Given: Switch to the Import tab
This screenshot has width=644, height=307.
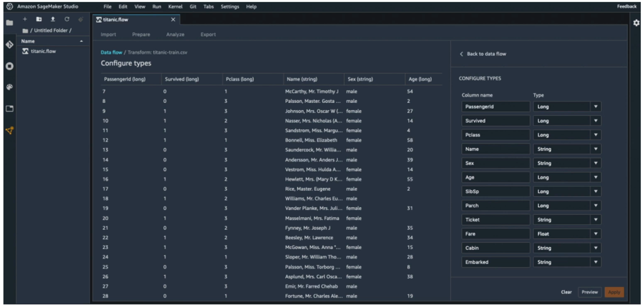Looking at the screenshot, I should pyautogui.click(x=108, y=34).
